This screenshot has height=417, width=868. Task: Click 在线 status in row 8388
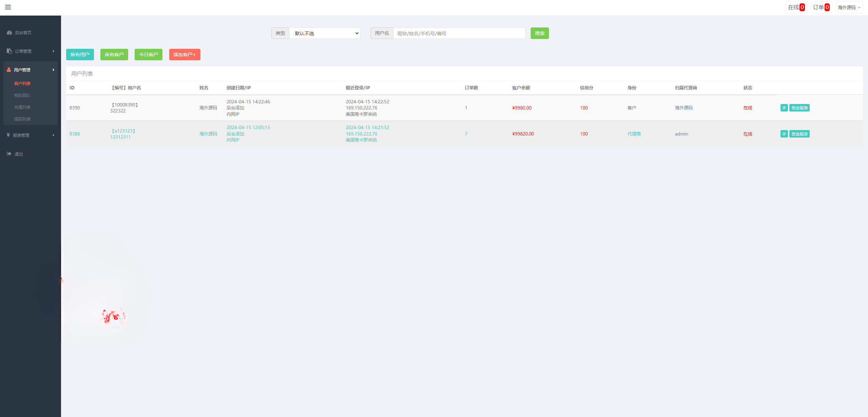pos(748,134)
